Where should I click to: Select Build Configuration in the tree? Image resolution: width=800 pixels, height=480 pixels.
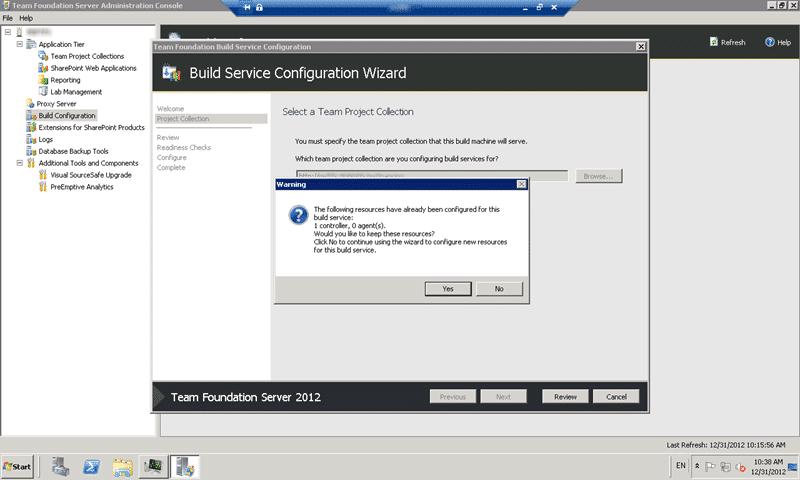point(67,116)
